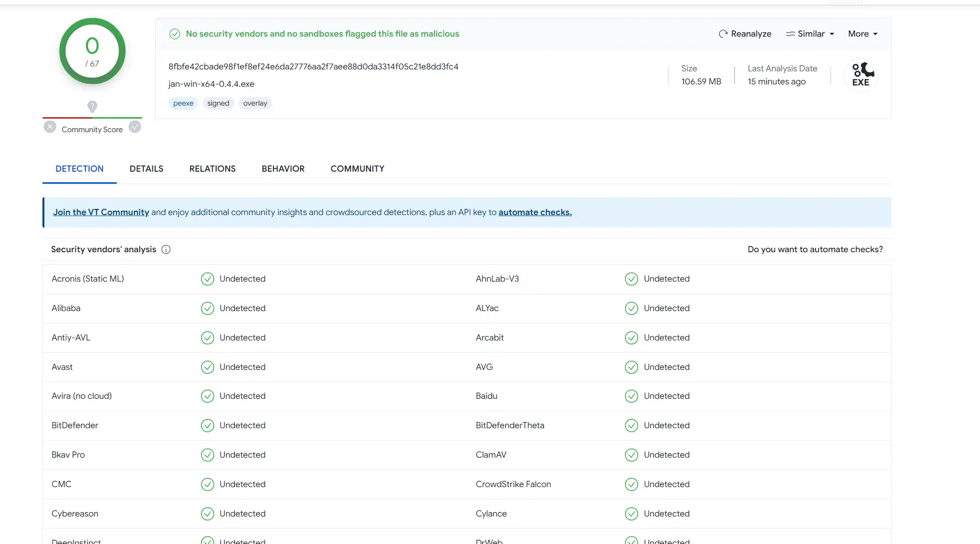Viewport: 980px width, 544px height.
Task: Click the info icon beside Security vendors' analysis
Action: coord(166,249)
